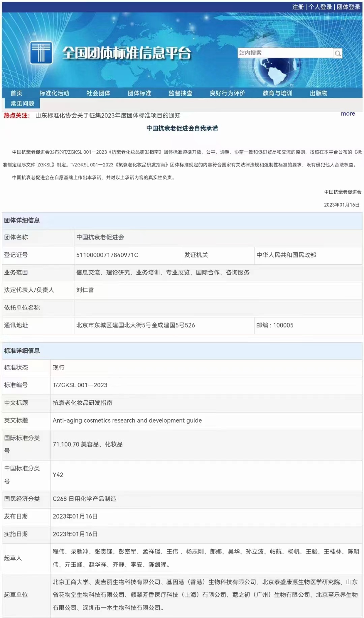Select the 常见问题 menu item
Viewport: 364px width, 618px height.
tap(22, 103)
